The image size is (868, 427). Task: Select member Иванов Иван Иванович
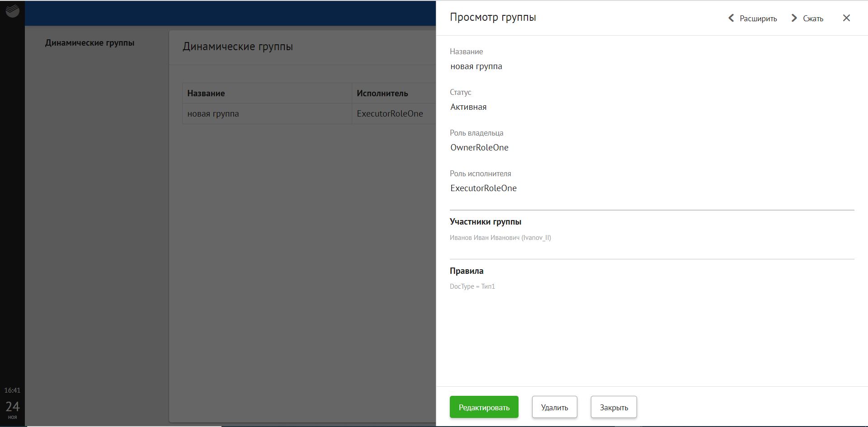(x=500, y=238)
